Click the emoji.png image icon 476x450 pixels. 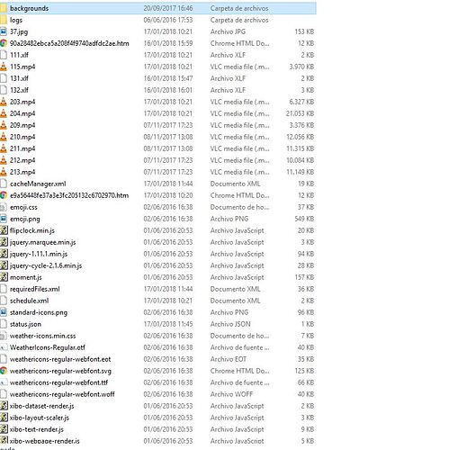click(4, 219)
